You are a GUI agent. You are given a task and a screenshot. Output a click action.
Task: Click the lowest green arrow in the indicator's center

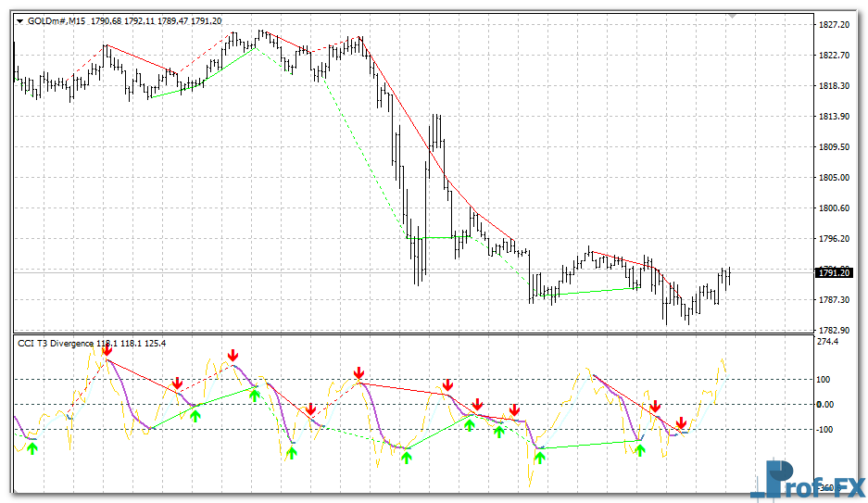tap(407, 456)
